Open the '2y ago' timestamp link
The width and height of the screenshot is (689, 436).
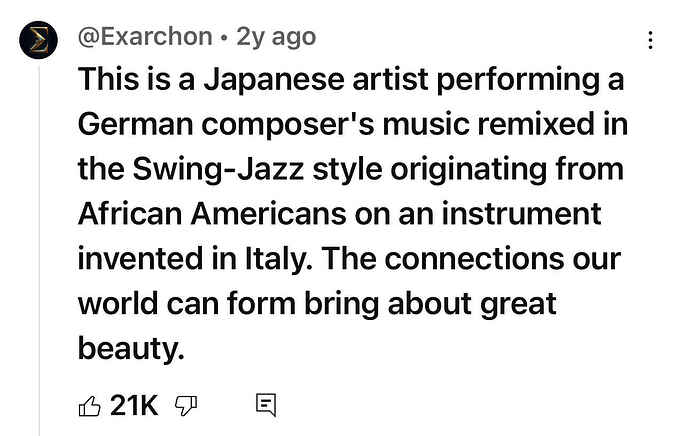(x=276, y=37)
